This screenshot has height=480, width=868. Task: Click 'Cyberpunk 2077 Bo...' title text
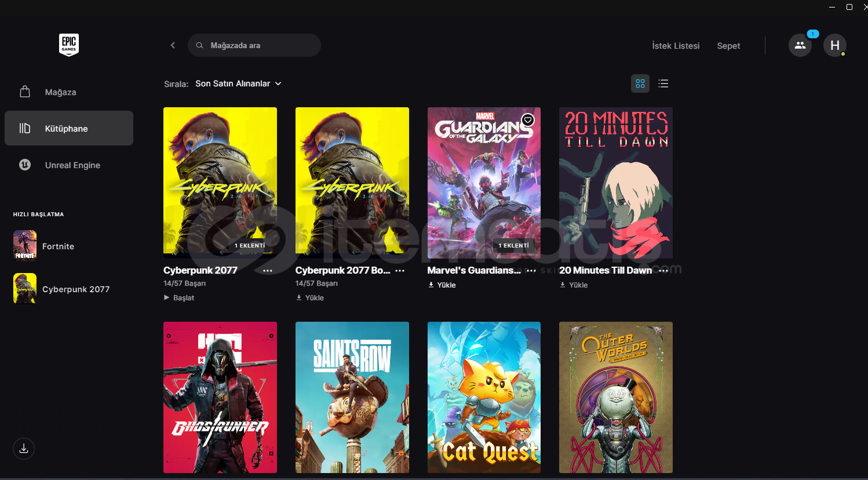pyautogui.click(x=343, y=270)
